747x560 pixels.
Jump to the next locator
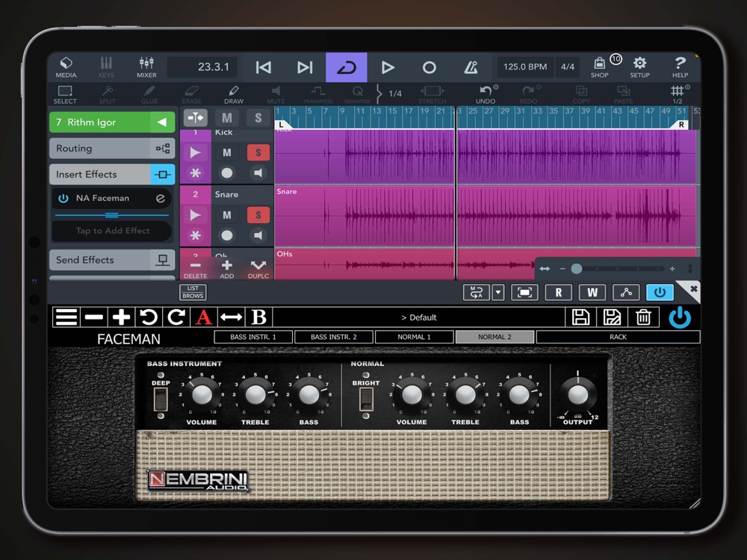[x=305, y=67]
